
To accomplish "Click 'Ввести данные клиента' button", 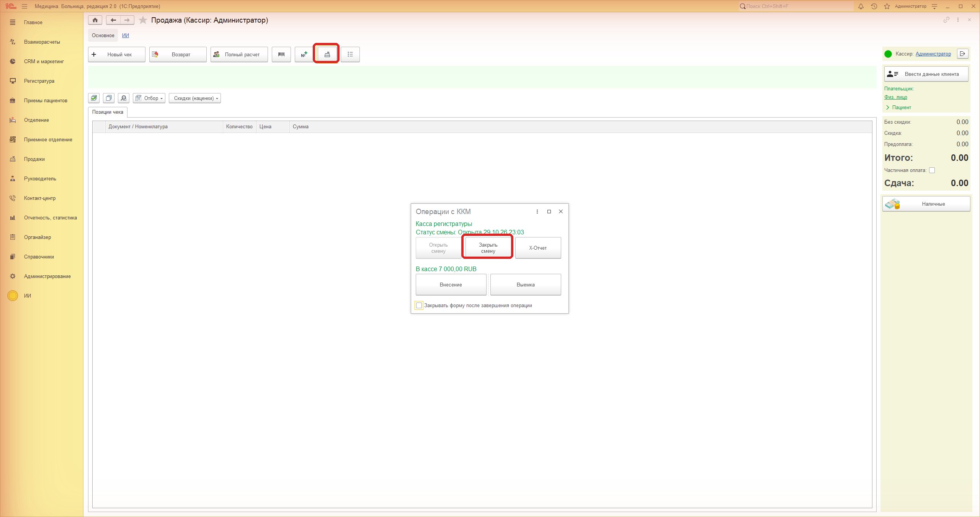I will (926, 74).
